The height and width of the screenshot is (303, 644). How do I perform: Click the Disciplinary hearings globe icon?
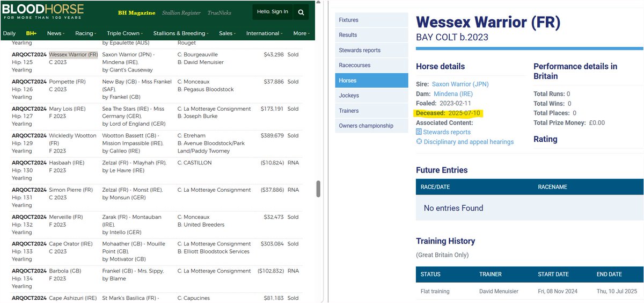click(x=419, y=142)
